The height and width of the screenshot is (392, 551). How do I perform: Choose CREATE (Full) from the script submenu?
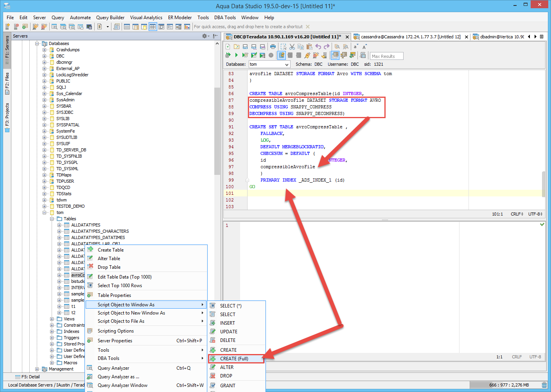pyautogui.click(x=237, y=358)
